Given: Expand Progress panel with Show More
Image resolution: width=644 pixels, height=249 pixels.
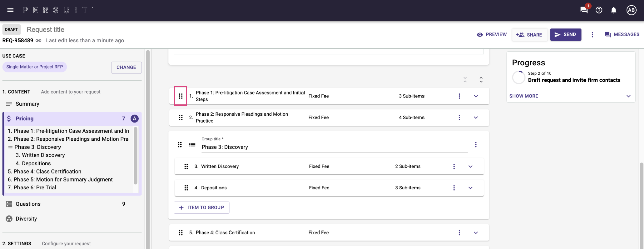Looking at the screenshot, I should tap(570, 96).
